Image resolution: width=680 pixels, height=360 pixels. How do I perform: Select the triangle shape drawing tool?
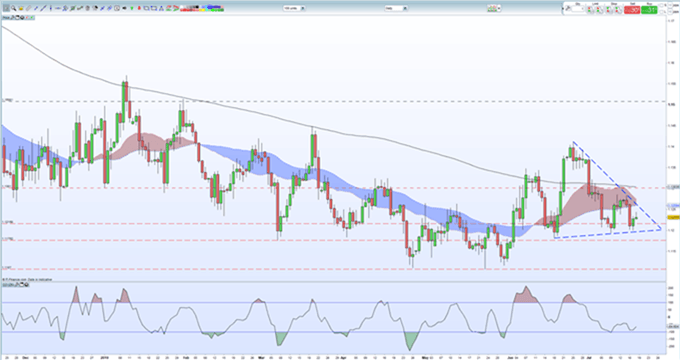(x=161, y=8)
